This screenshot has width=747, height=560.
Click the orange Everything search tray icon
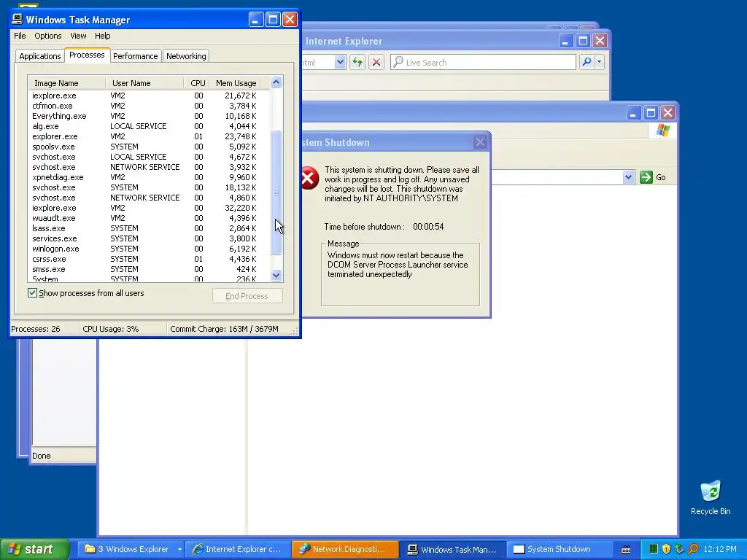pyautogui.click(x=693, y=549)
